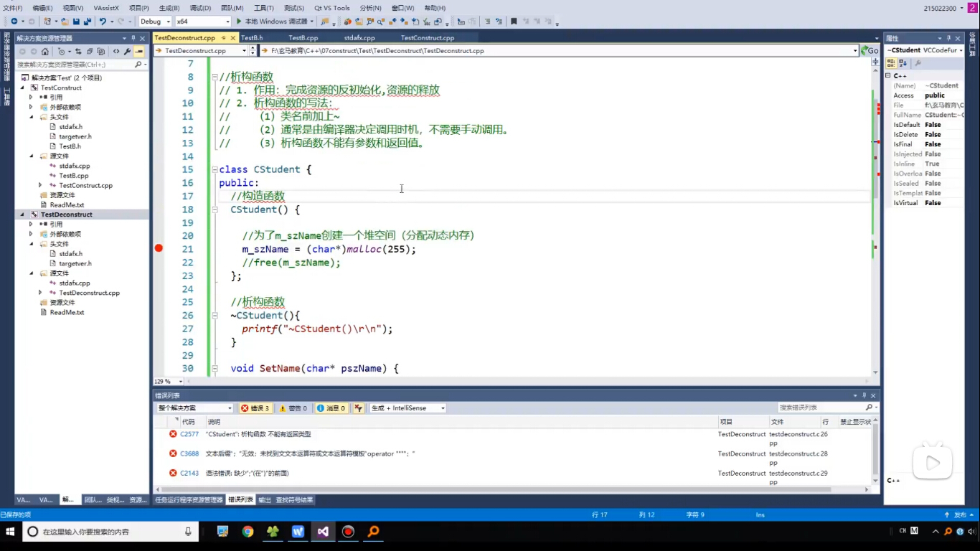Image resolution: width=980 pixels, height=551 pixels.
Task: Click the Go button beside the path bar
Action: tap(871, 51)
